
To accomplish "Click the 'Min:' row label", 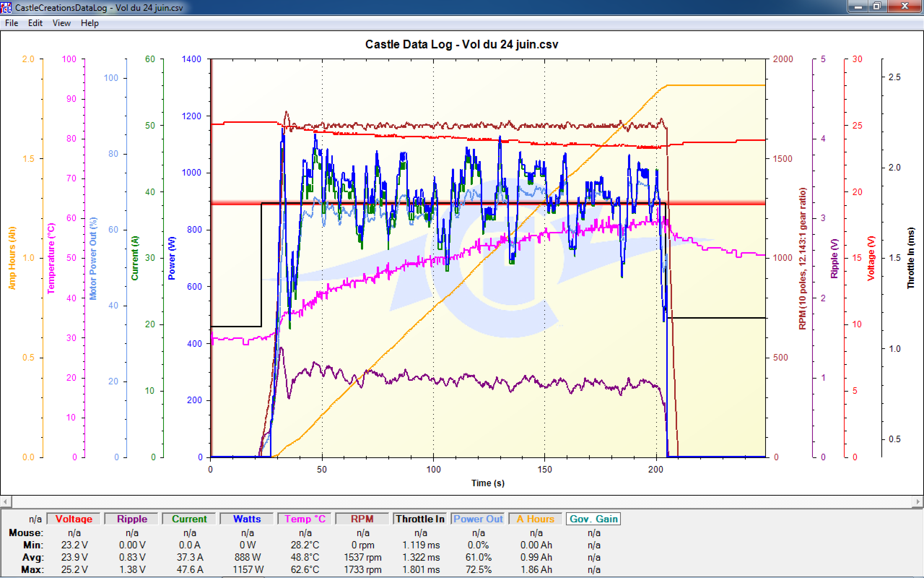I will (x=33, y=545).
